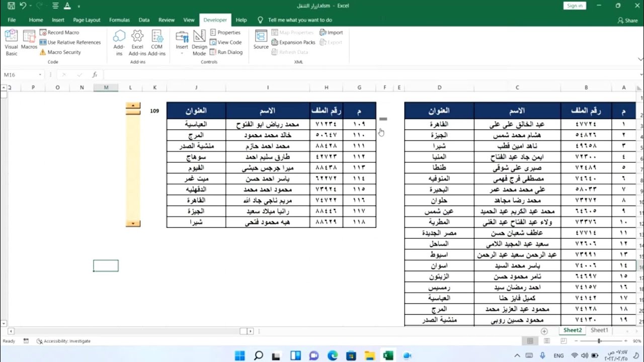Open the Add-ins manager
The image size is (644, 362).
click(x=119, y=43)
